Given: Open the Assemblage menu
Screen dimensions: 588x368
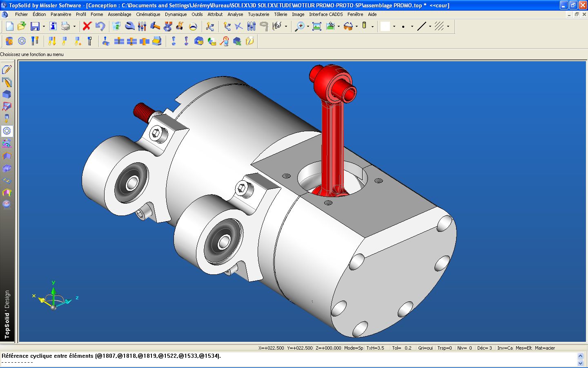Looking at the screenshot, I should pyautogui.click(x=119, y=14).
